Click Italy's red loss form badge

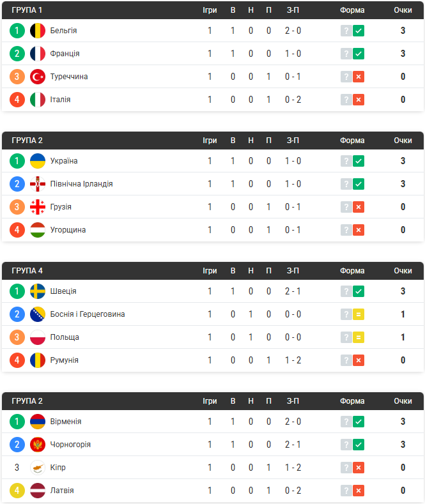pos(359,100)
